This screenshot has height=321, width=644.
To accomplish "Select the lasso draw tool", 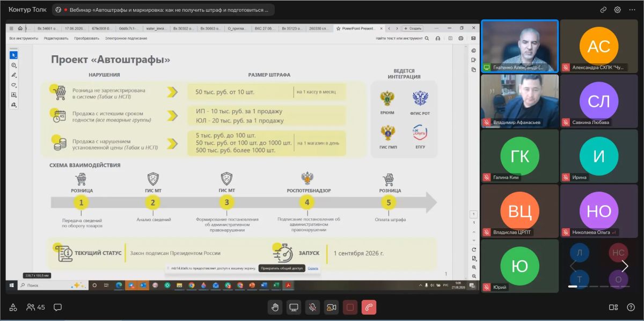I will click(14, 85).
